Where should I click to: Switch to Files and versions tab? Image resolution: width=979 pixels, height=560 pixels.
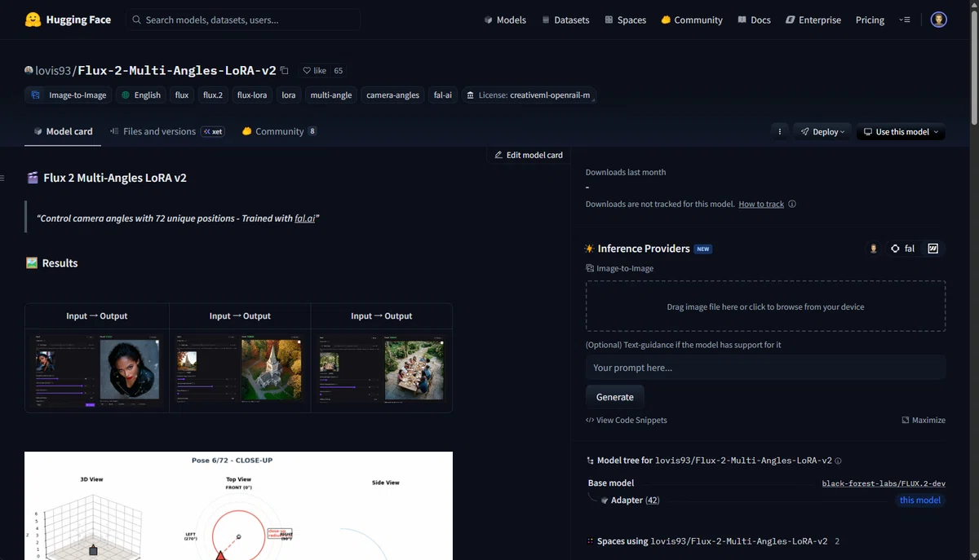pos(166,131)
